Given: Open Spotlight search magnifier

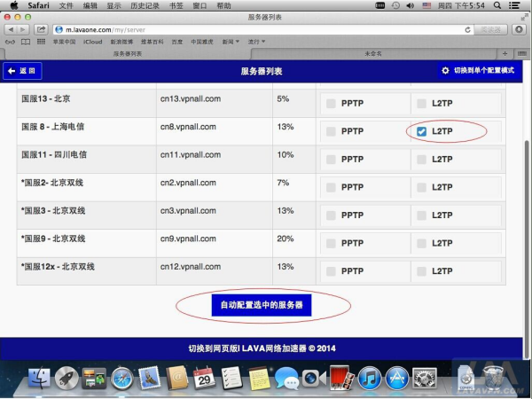Looking at the screenshot, I should [x=497, y=5].
